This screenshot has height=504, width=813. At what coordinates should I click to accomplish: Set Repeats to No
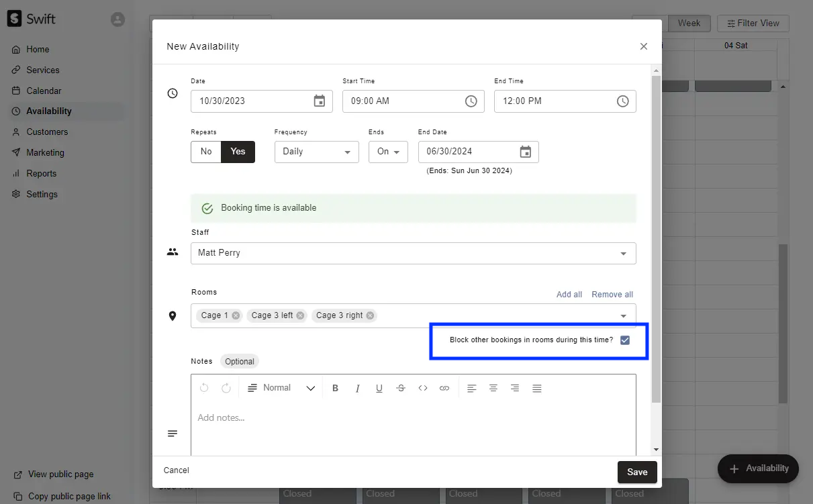206,152
